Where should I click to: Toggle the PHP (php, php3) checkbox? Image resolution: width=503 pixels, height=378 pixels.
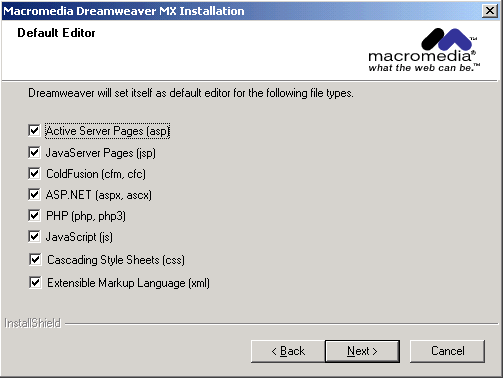point(34,215)
